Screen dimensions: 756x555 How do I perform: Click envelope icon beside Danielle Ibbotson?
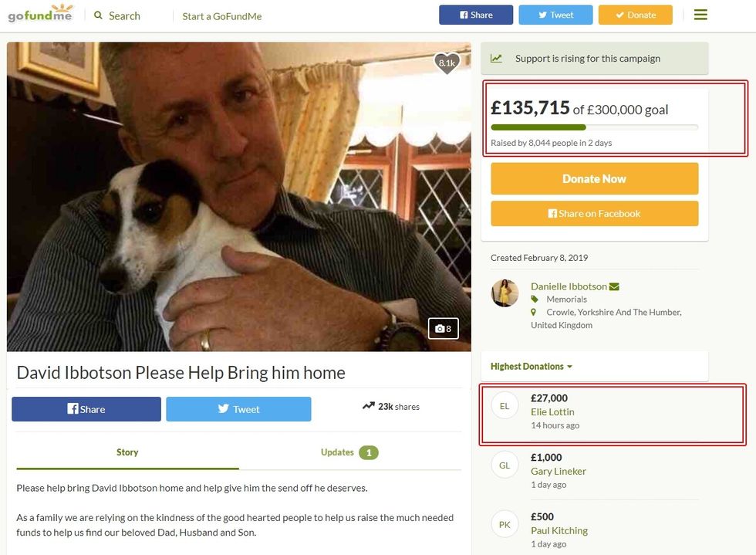[x=614, y=286]
